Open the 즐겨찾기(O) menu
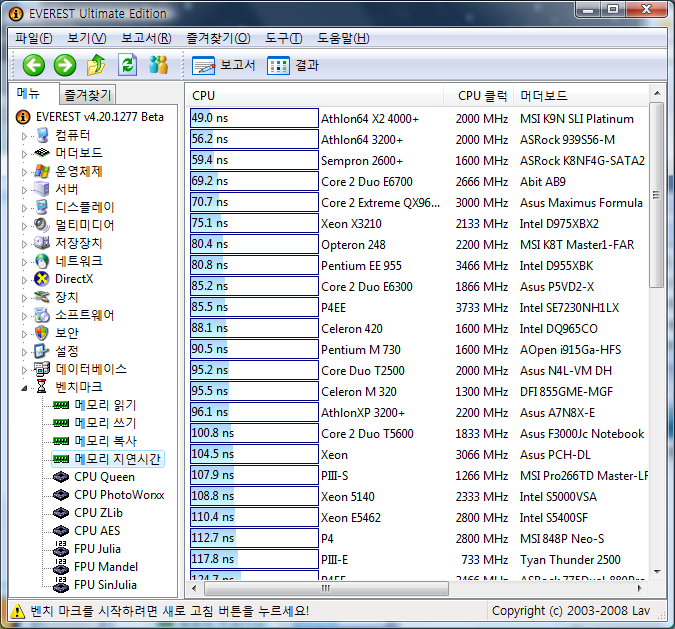 (x=218, y=38)
